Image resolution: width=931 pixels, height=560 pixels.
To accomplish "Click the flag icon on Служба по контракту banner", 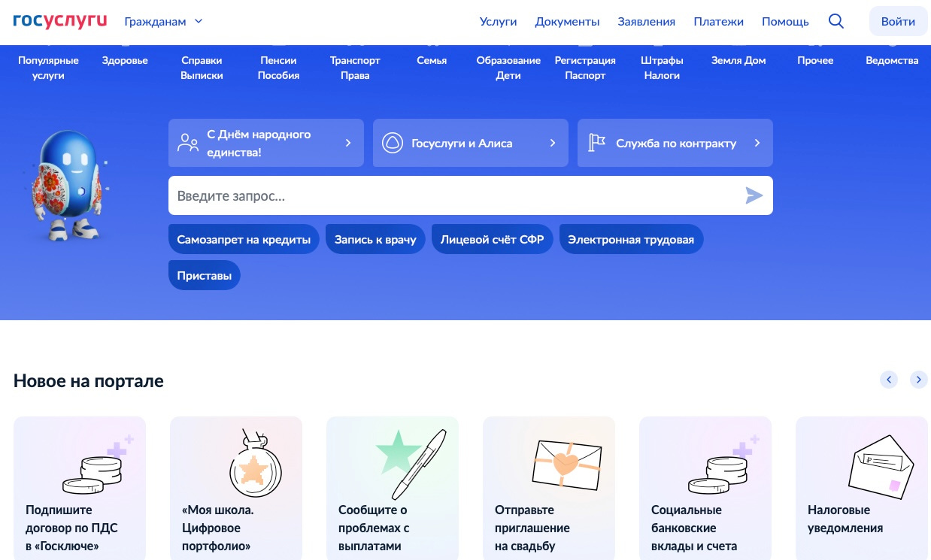I will tap(597, 143).
